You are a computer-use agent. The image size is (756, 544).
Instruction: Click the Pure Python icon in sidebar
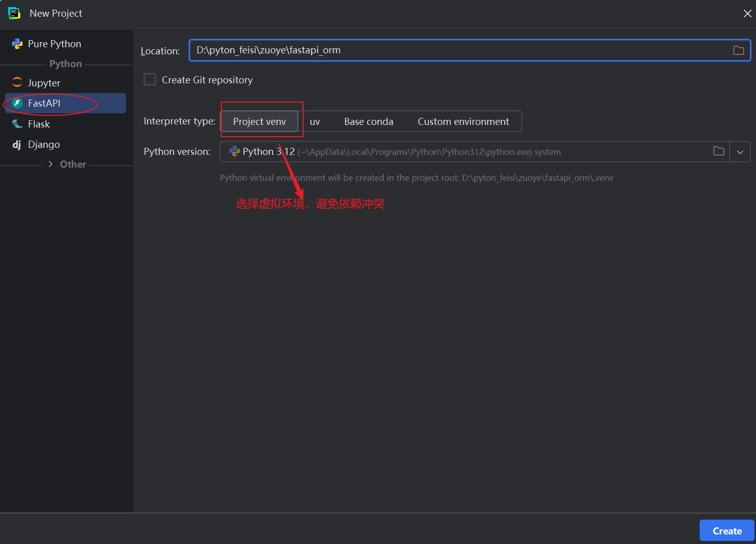point(17,44)
